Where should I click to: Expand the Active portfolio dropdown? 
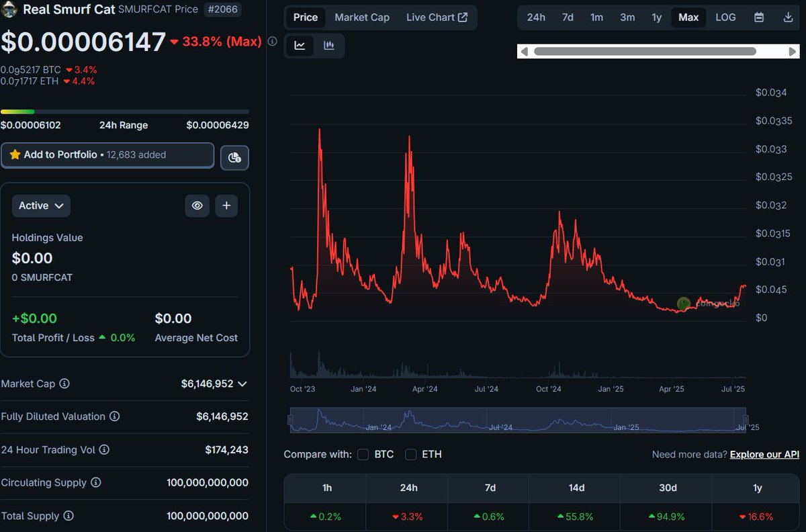click(41, 206)
